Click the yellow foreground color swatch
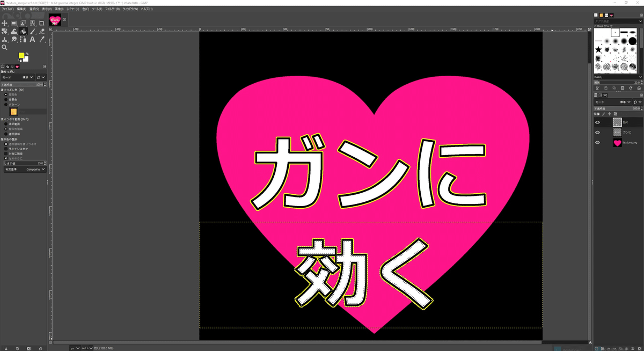 point(21,55)
